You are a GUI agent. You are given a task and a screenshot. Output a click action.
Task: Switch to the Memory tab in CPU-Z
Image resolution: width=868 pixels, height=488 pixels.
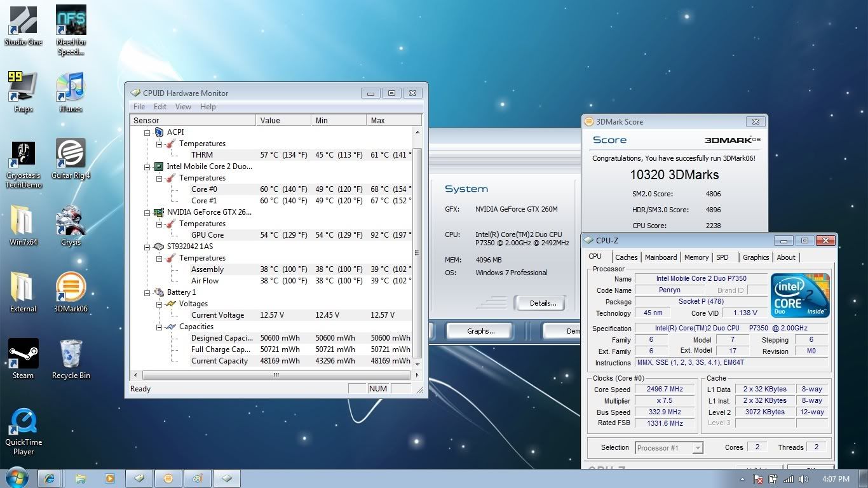[x=696, y=257]
